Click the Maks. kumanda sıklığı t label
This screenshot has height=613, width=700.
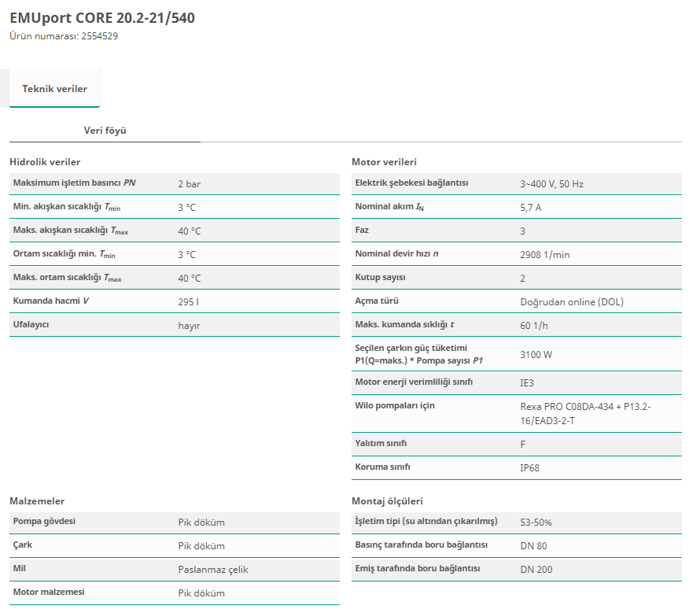coord(404,324)
